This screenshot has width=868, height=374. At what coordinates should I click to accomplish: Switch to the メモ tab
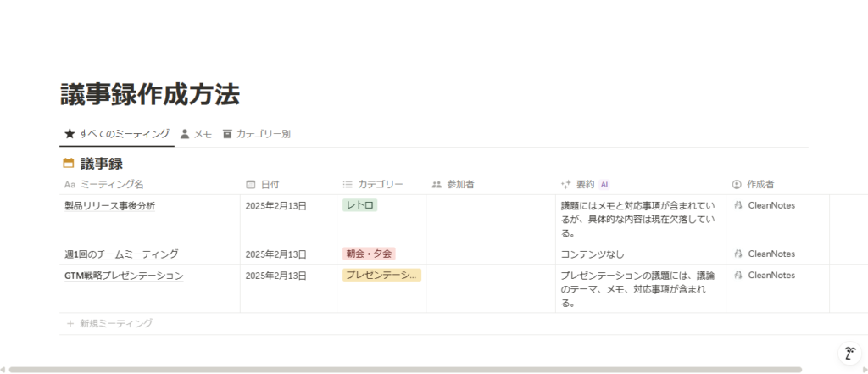pyautogui.click(x=196, y=133)
